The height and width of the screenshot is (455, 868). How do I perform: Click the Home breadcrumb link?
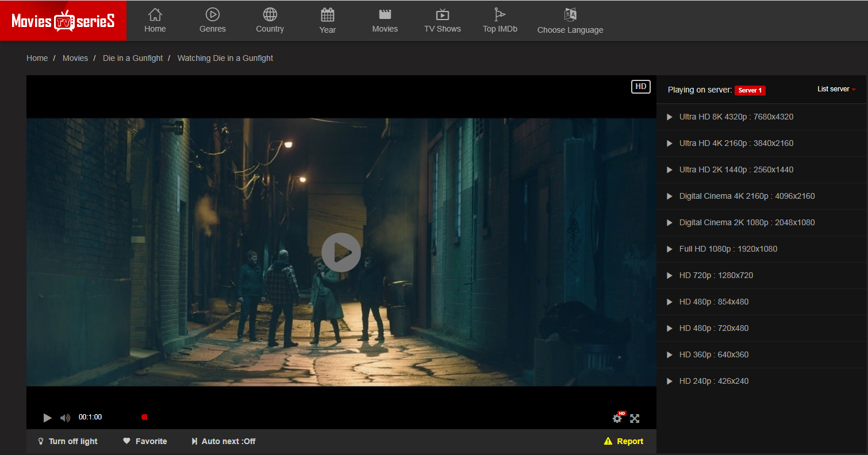37,58
